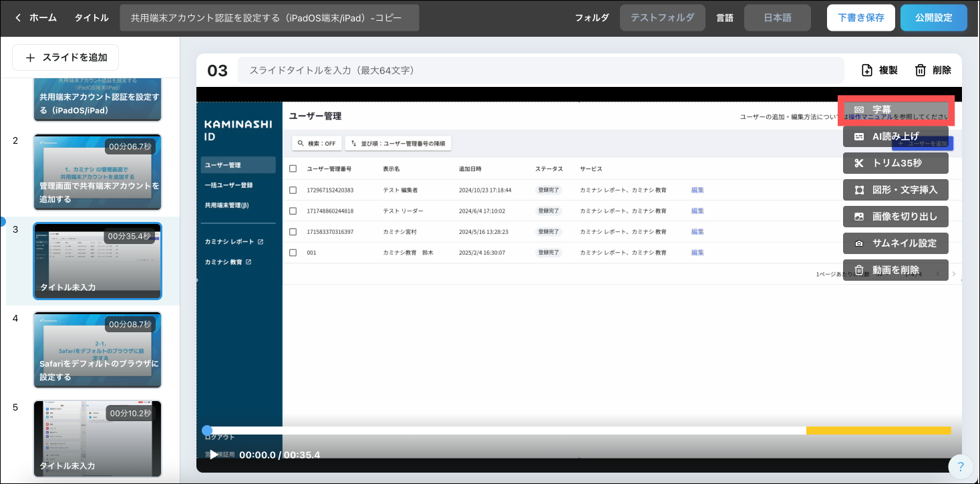The width and height of the screenshot is (980, 484).
Task: Click the 下書き保存 button
Action: pos(860,18)
